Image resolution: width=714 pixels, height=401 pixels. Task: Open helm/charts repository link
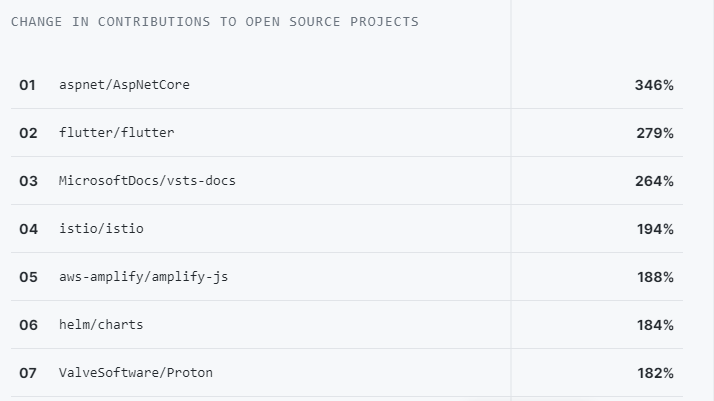point(101,325)
